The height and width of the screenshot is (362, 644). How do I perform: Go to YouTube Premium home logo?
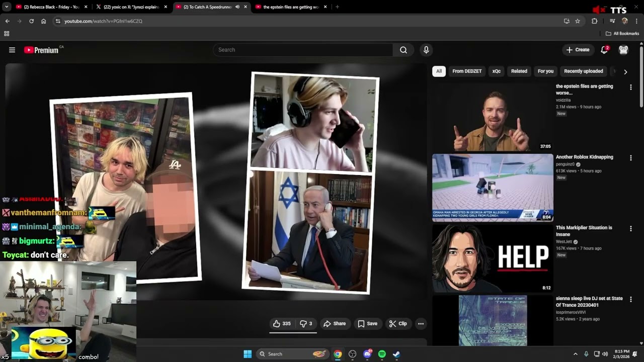click(42, 50)
